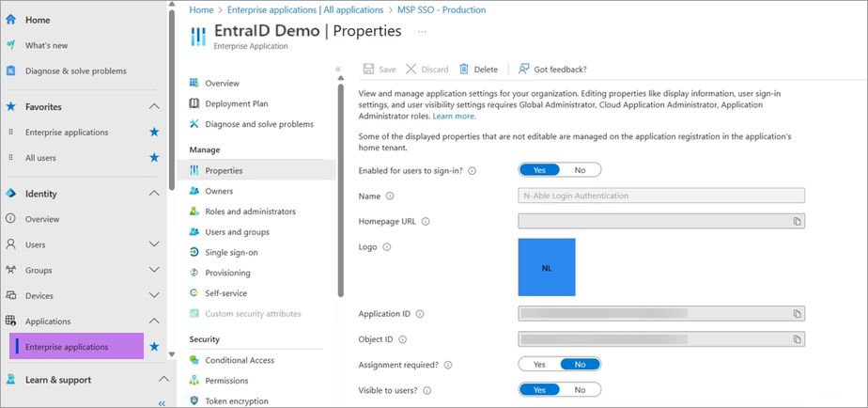Open Got feedback icon in toolbar
The height and width of the screenshot is (408, 868).
click(523, 69)
